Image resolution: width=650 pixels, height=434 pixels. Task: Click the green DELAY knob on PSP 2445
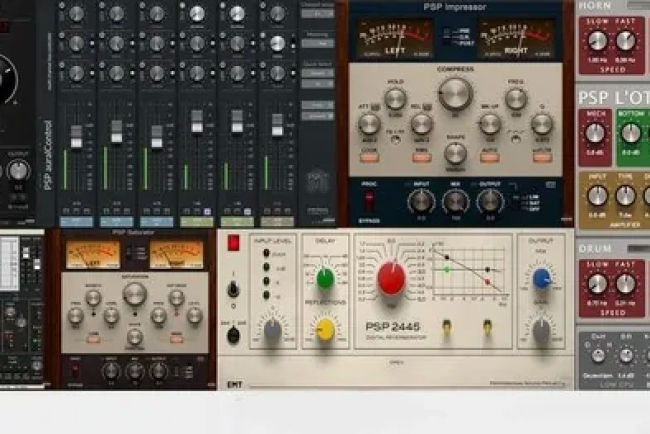[325, 278]
